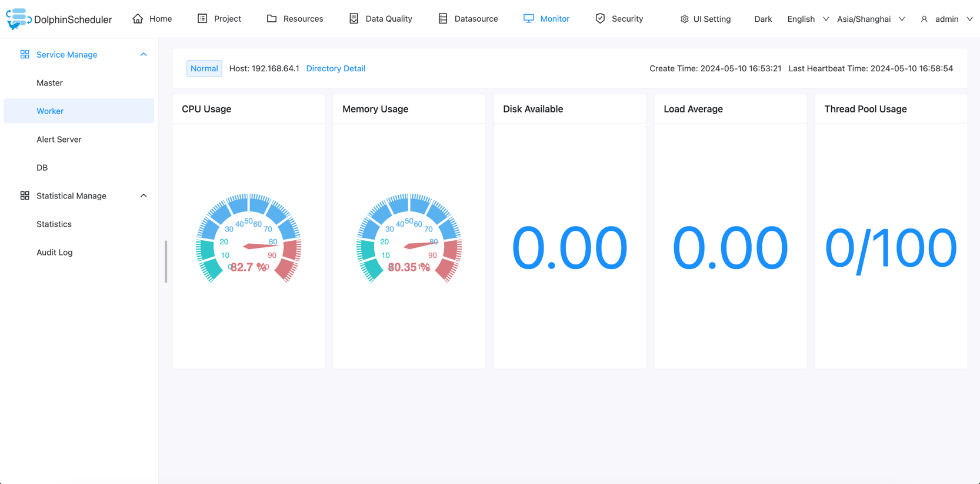Screen dimensions: 980x484
Task: Select Master in the sidebar menu
Action: pyautogui.click(x=50, y=83)
